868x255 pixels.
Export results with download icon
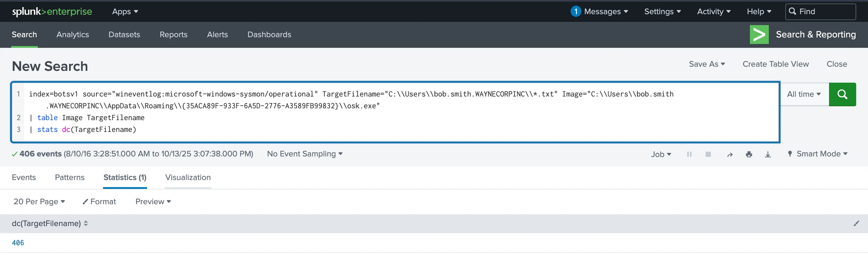(x=768, y=154)
